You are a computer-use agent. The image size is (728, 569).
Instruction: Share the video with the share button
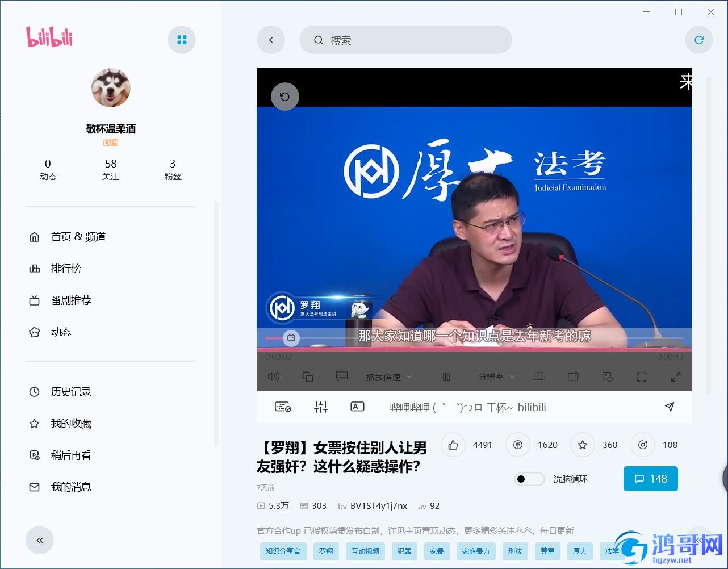tap(643, 445)
